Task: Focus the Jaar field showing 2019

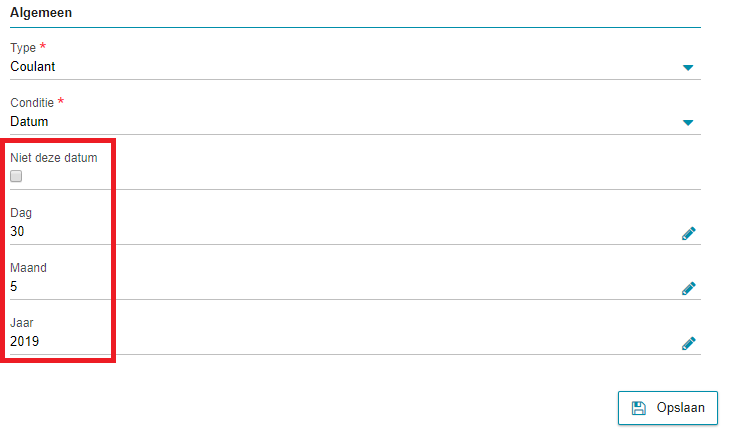Action: tap(344, 341)
